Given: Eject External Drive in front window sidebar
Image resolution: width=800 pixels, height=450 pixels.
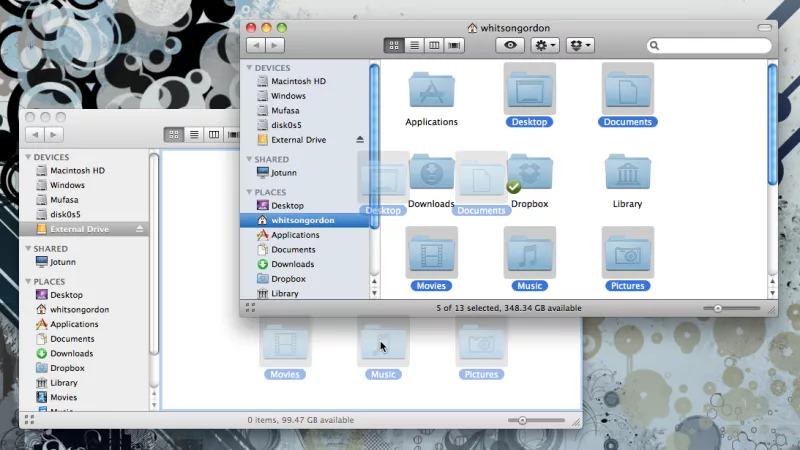Looking at the screenshot, I should click(x=360, y=139).
